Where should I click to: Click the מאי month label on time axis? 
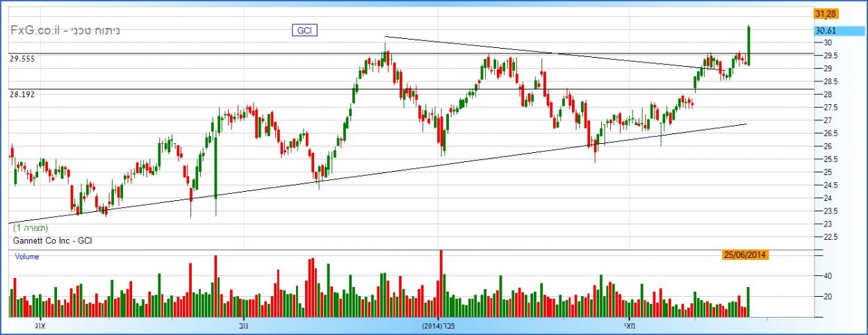pos(628,325)
